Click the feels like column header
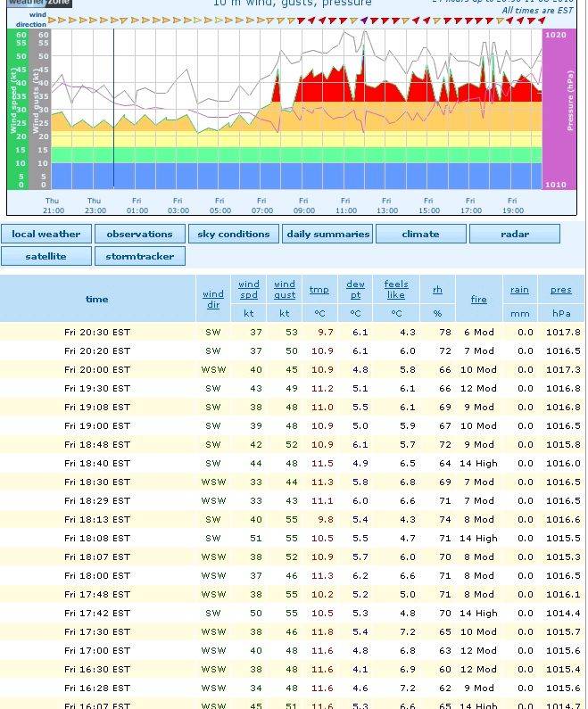 [x=396, y=289]
